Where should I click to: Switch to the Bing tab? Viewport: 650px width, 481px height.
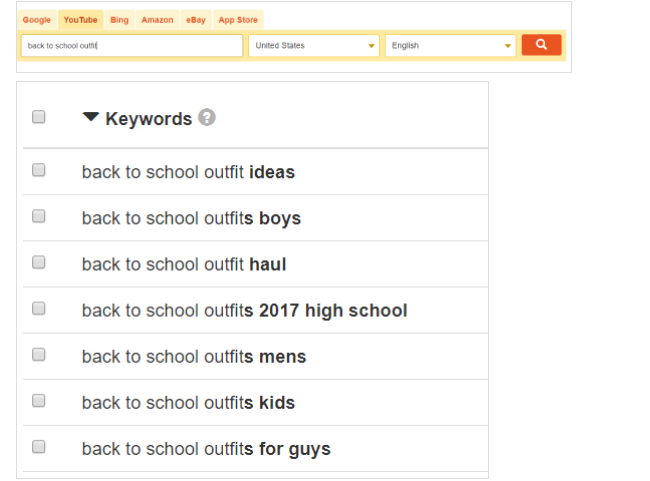tap(119, 20)
